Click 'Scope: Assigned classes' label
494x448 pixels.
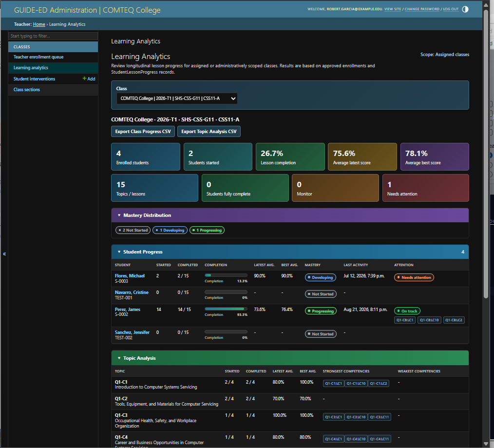tap(444, 55)
